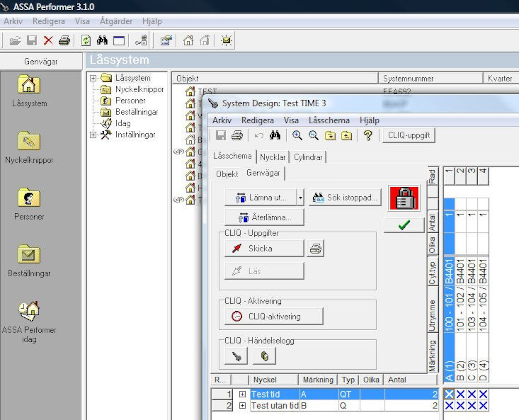
Task: Open Låsschema menu in System Design window
Action: point(329,120)
